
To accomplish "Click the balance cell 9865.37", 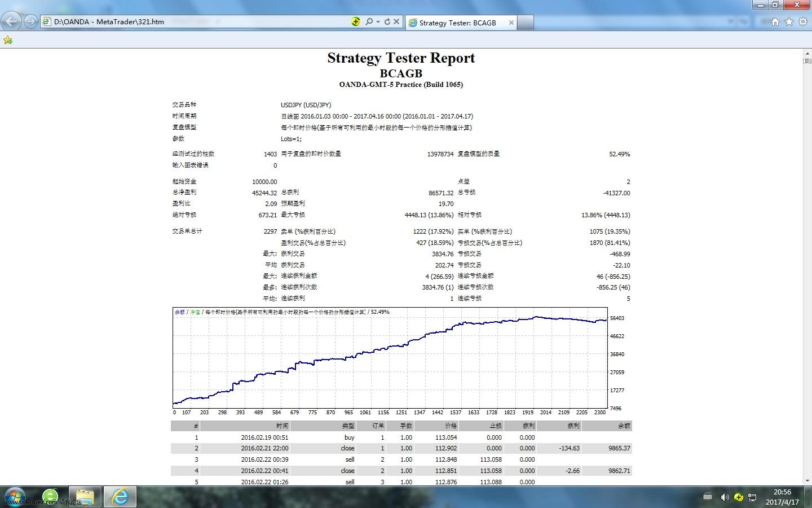I will pos(620,448).
